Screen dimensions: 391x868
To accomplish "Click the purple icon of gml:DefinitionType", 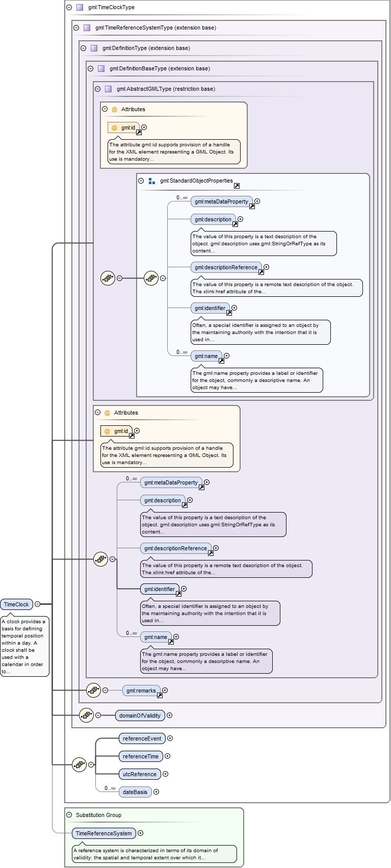I will click(x=94, y=48).
